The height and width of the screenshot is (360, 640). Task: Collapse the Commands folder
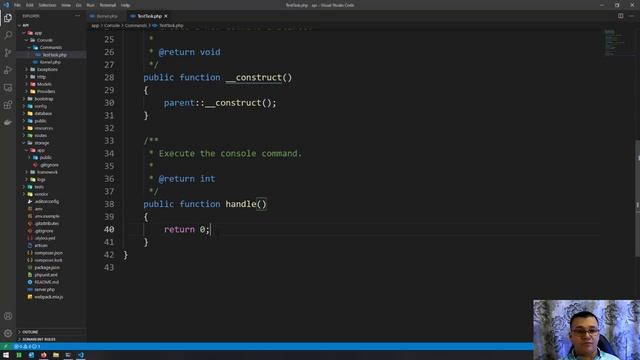(51, 48)
